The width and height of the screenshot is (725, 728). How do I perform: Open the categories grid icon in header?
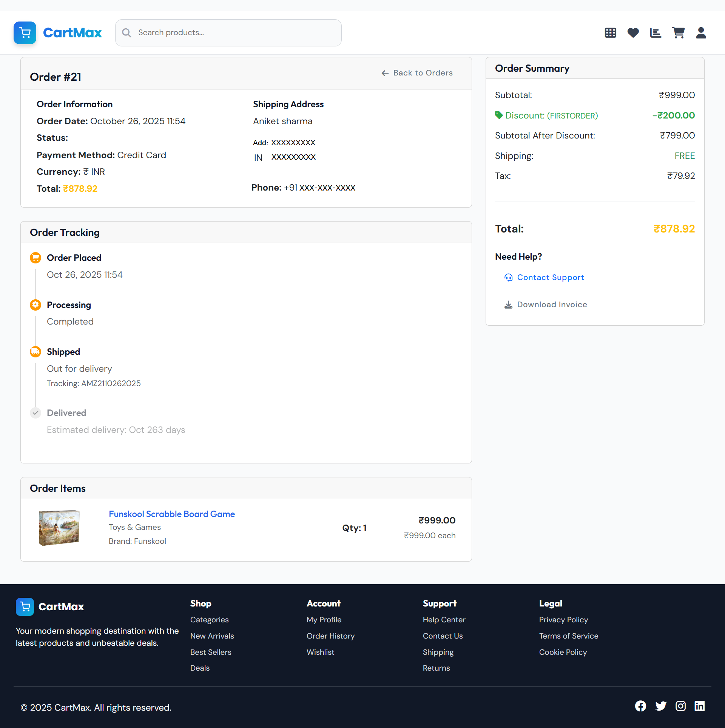click(x=611, y=33)
